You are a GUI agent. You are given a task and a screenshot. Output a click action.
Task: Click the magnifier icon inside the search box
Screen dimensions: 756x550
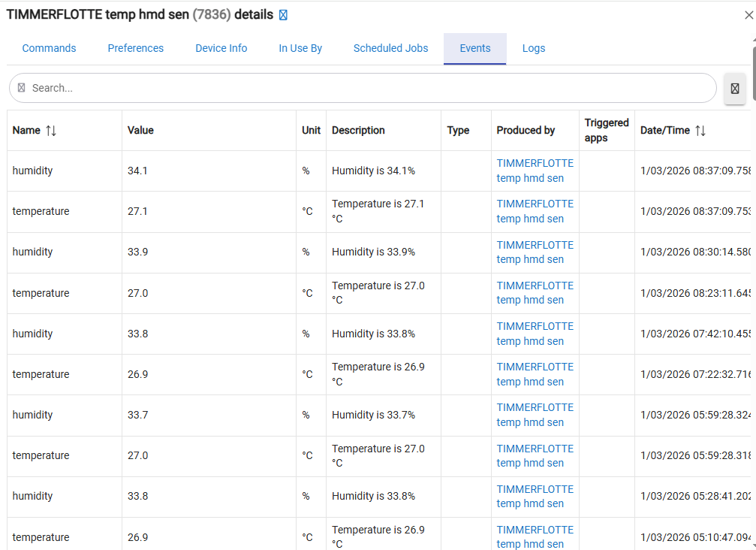coord(21,88)
